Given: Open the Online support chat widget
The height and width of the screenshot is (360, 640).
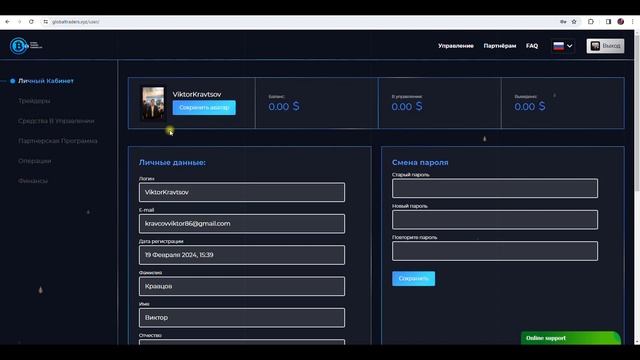Looking at the screenshot, I should point(571,338).
